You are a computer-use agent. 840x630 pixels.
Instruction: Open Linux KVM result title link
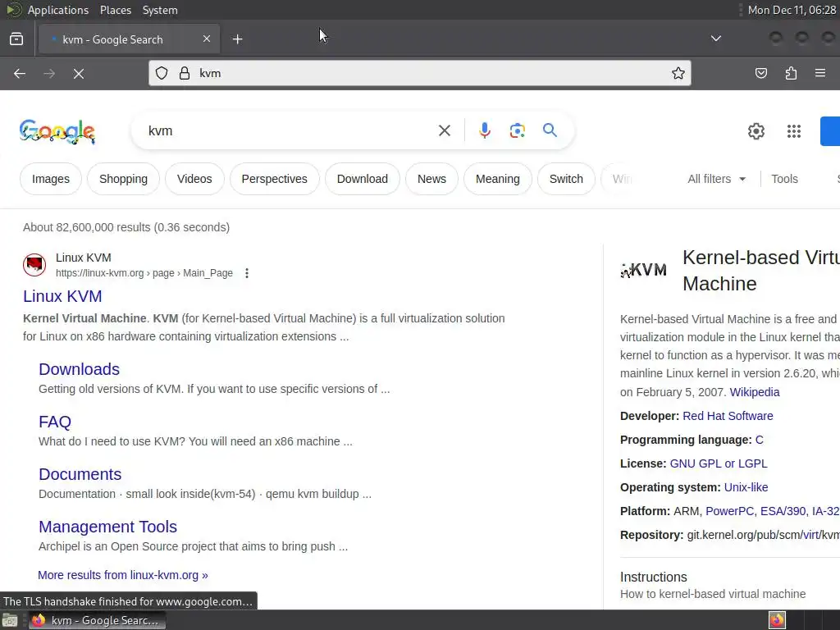[62, 296]
